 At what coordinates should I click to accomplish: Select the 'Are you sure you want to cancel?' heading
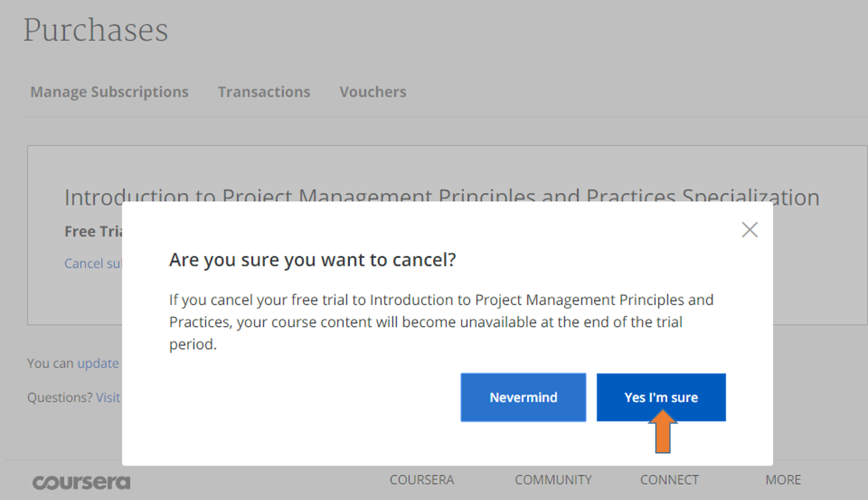(x=313, y=260)
